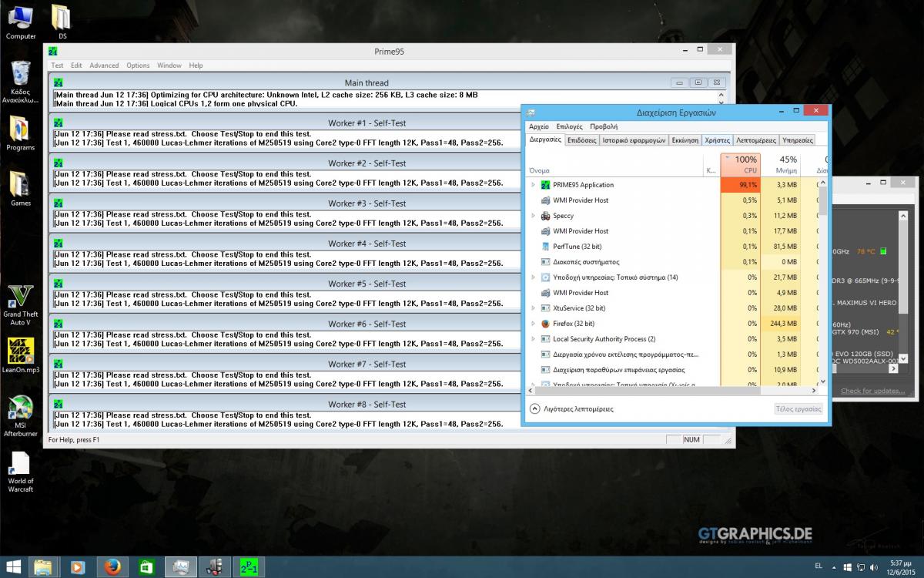Switch to Speccy on the taskbar

pyautogui.click(x=214, y=567)
